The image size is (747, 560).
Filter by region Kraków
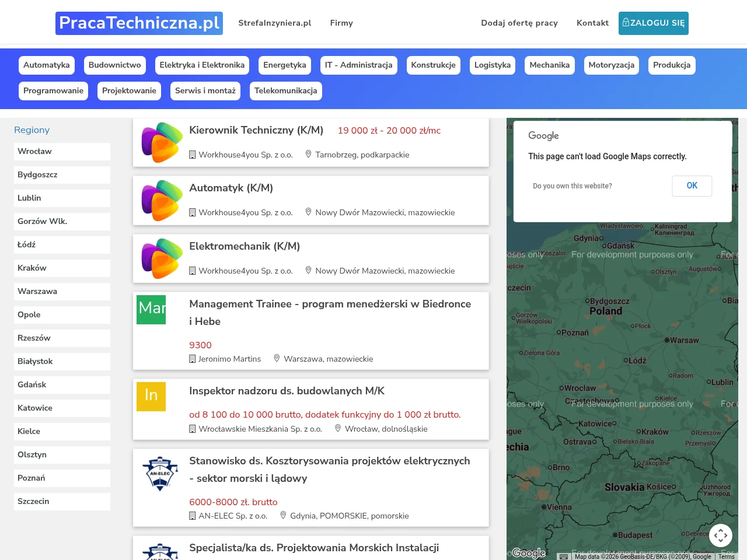tap(62, 268)
